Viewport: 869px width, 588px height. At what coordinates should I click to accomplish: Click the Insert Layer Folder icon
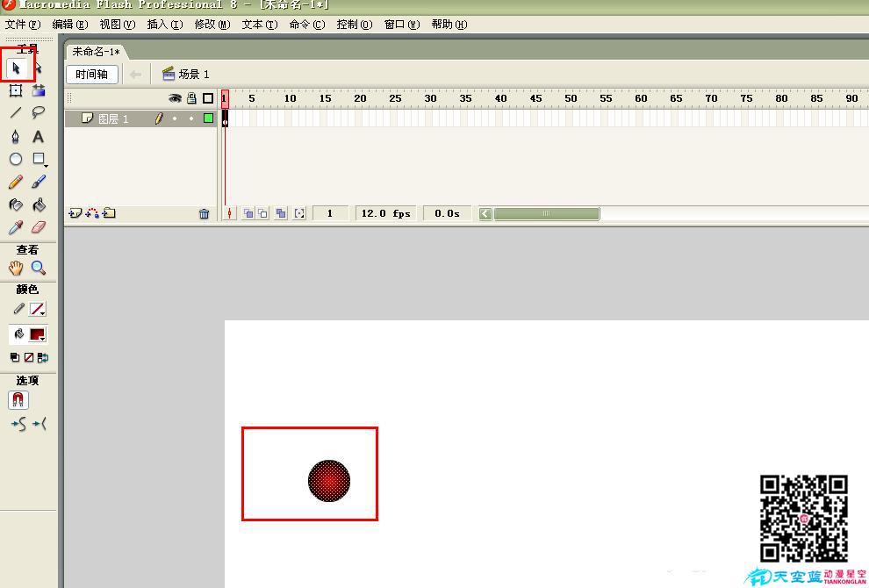[109, 213]
